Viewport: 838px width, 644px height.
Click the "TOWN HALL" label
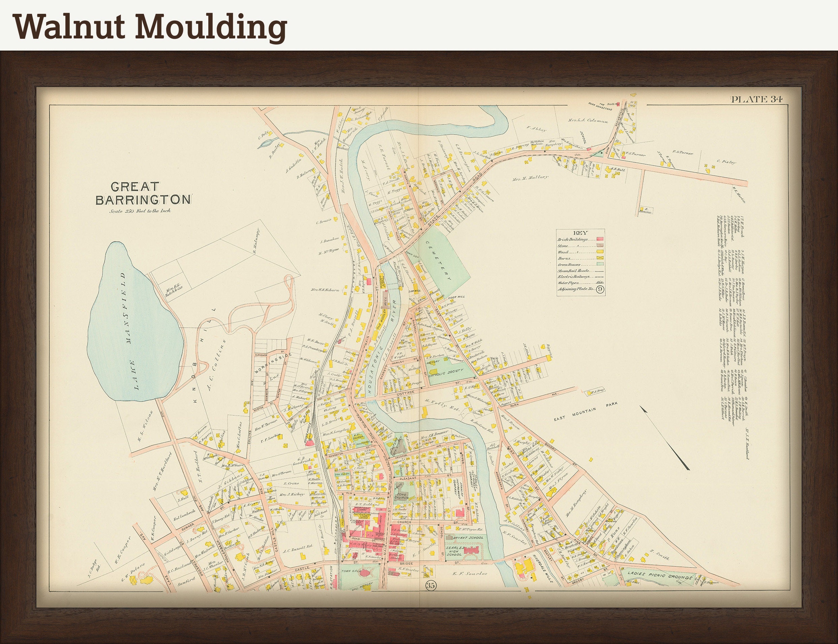click(351, 570)
